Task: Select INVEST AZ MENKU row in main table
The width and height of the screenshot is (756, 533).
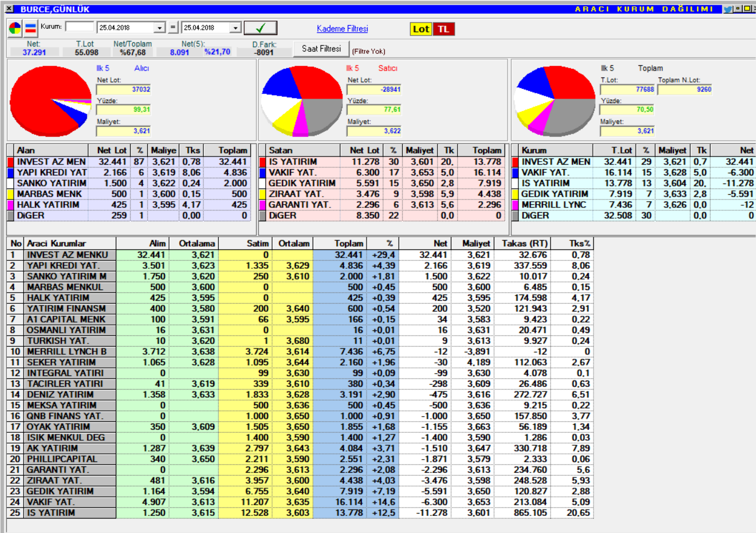Action: coord(300,254)
